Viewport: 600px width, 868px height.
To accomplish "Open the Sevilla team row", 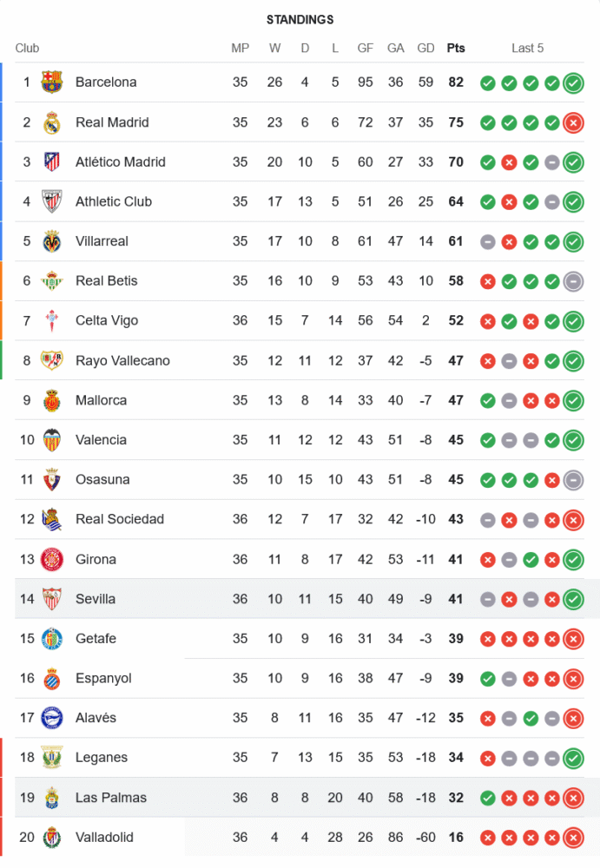I will coord(96,599).
